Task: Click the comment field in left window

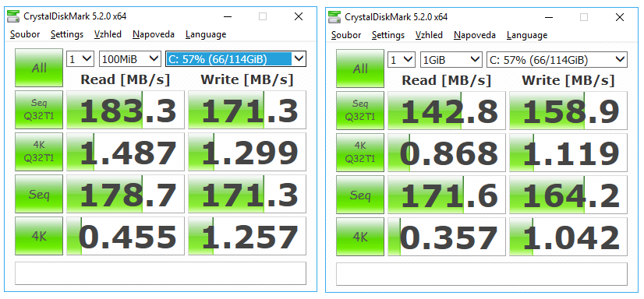Action: pos(161,273)
